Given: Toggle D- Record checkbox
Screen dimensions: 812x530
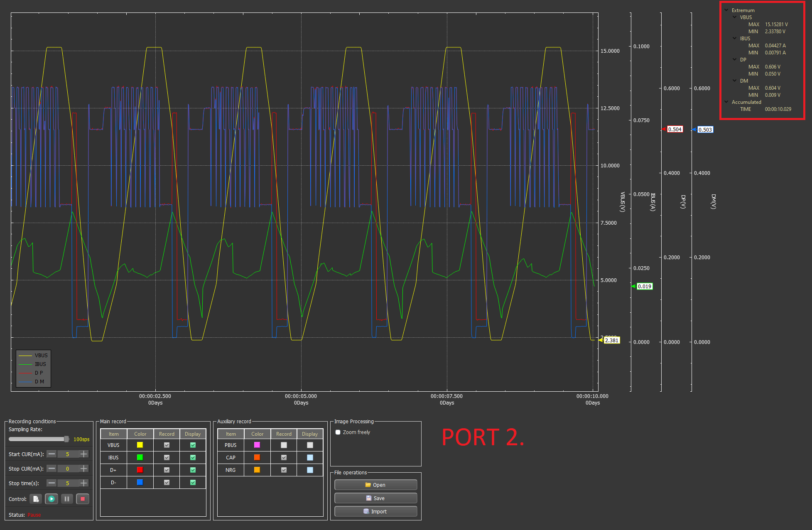Looking at the screenshot, I should [x=167, y=482].
